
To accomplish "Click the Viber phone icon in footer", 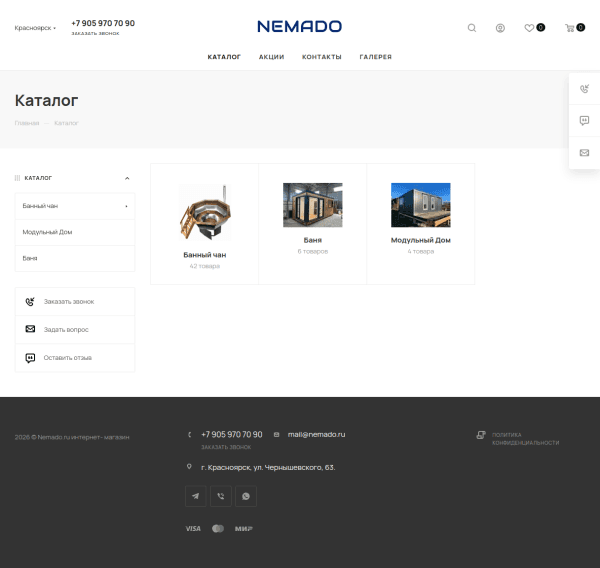I will [221, 496].
